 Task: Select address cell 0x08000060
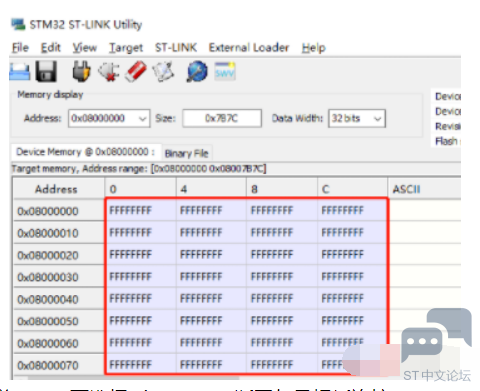[59, 343]
